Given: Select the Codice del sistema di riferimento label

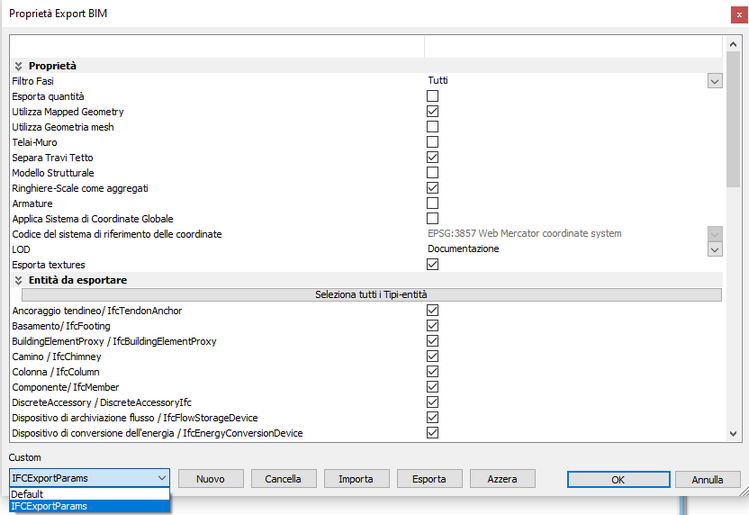Looking at the screenshot, I should [117, 234].
